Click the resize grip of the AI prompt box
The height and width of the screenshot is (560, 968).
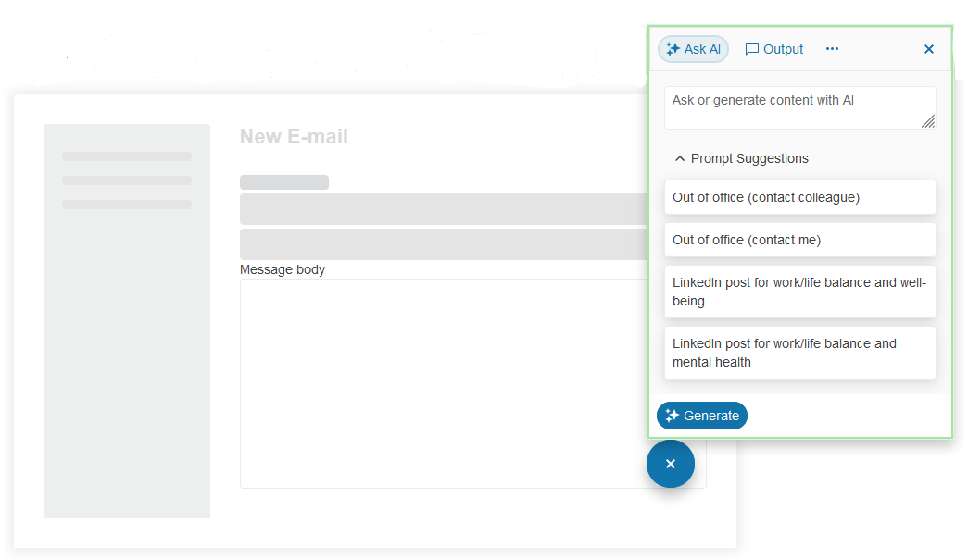[x=930, y=121]
